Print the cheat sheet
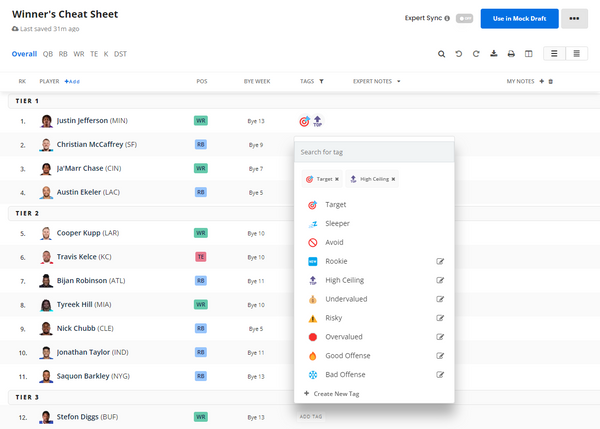The width and height of the screenshot is (600, 429). pyautogui.click(x=511, y=54)
